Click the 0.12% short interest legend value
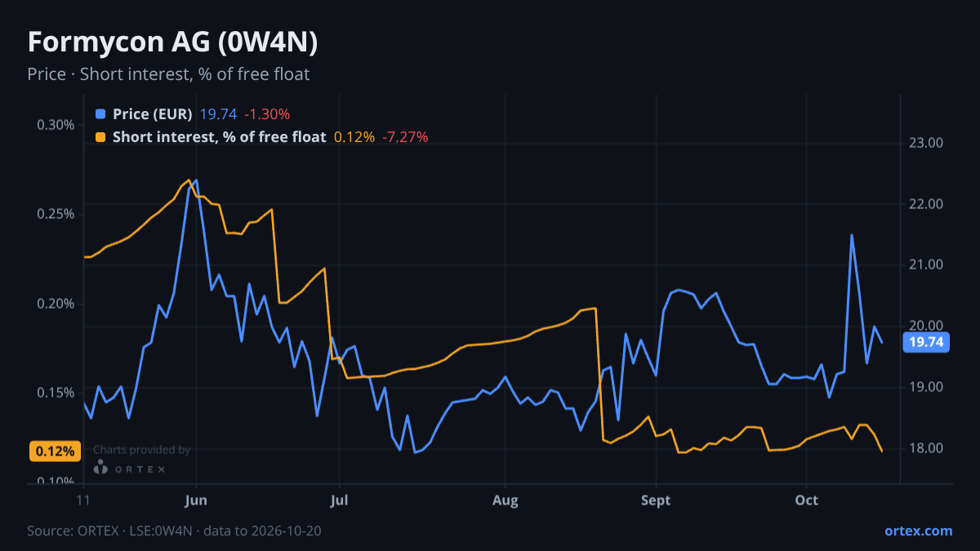The width and height of the screenshot is (980, 551). point(354,137)
